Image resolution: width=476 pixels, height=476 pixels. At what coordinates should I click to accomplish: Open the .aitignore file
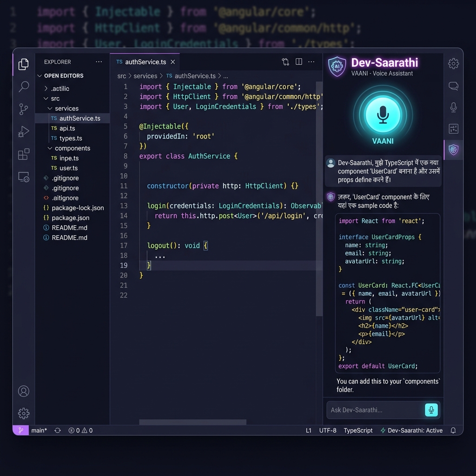pyautogui.click(x=61, y=198)
